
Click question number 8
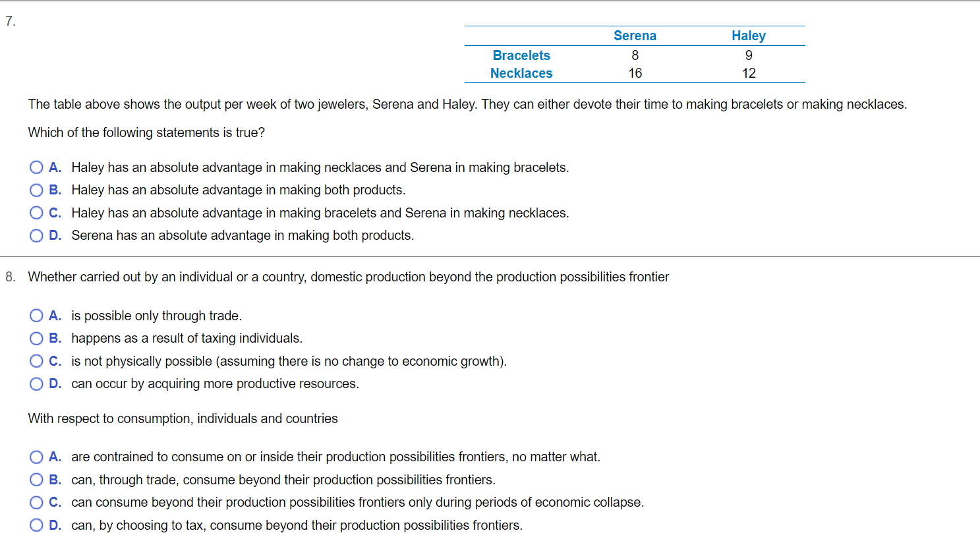8,277
